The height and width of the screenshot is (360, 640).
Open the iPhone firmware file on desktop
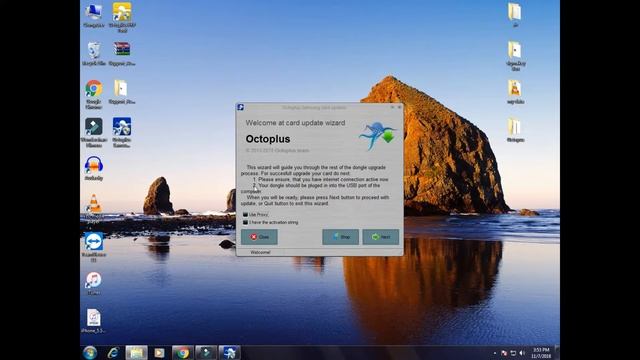pyautogui.click(x=93, y=321)
